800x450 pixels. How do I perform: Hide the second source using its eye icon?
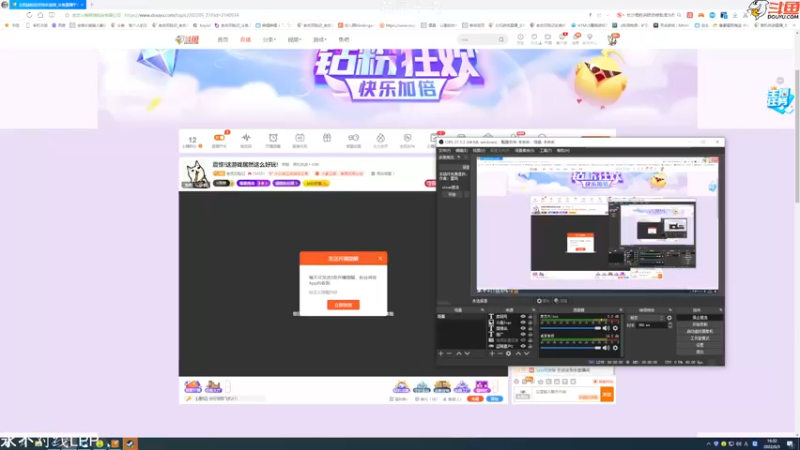point(523,322)
